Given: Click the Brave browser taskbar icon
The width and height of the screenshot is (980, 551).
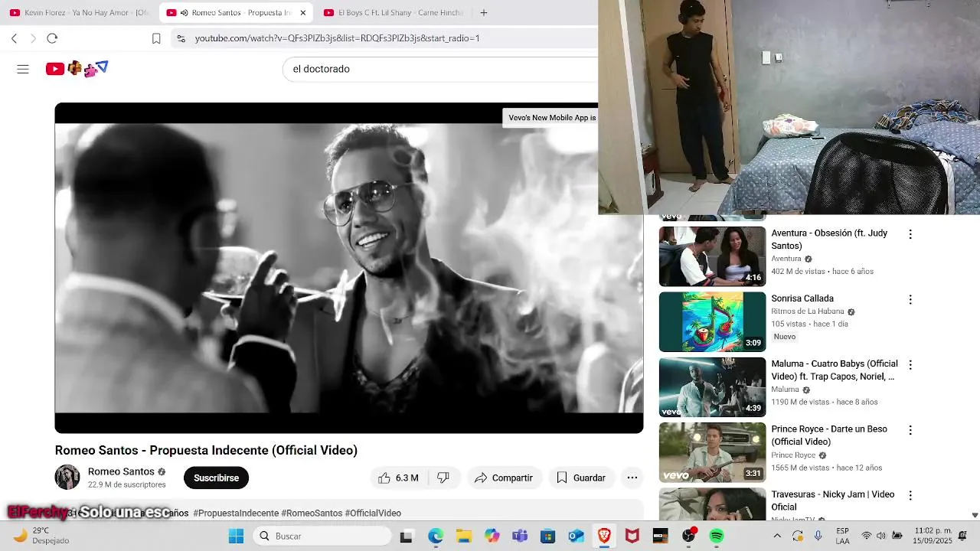Looking at the screenshot, I should click(604, 536).
